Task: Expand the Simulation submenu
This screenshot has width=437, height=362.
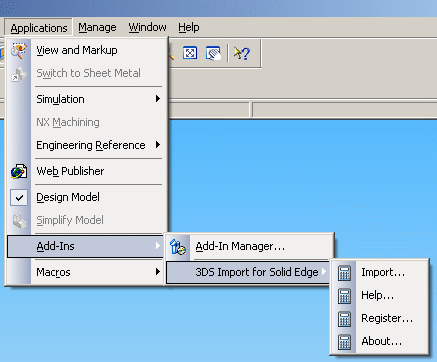Action: [87, 99]
